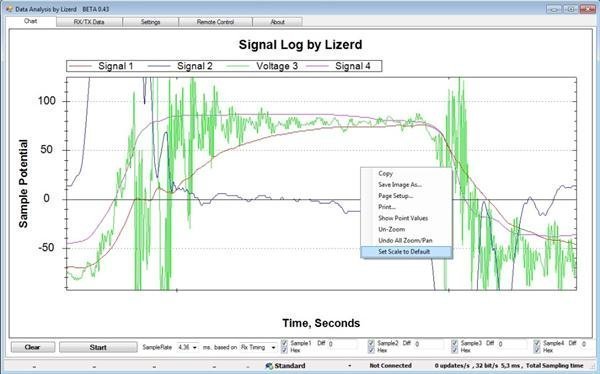Open Page Setup... from context menu

(x=406, y=196)
